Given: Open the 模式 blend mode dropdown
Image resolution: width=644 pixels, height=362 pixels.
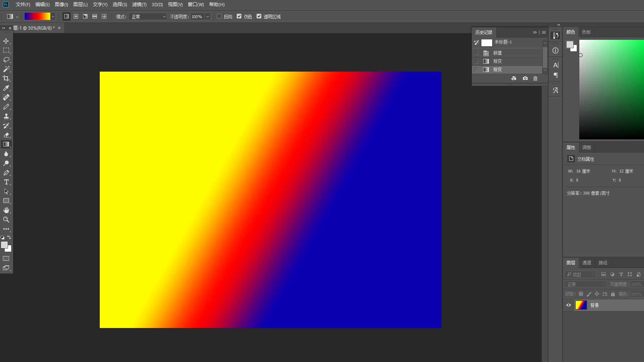Looking at the screenshot, I should [148, 17].
